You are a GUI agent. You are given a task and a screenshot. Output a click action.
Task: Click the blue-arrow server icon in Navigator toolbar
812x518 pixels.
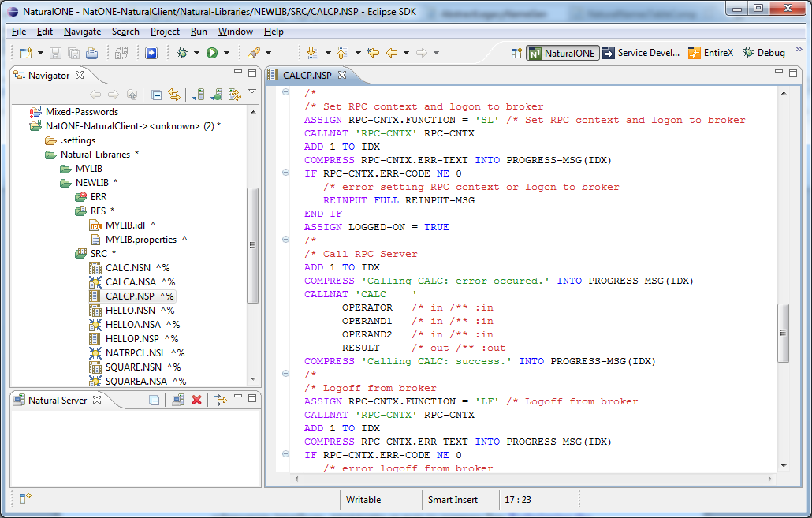[x=199, y=95]
